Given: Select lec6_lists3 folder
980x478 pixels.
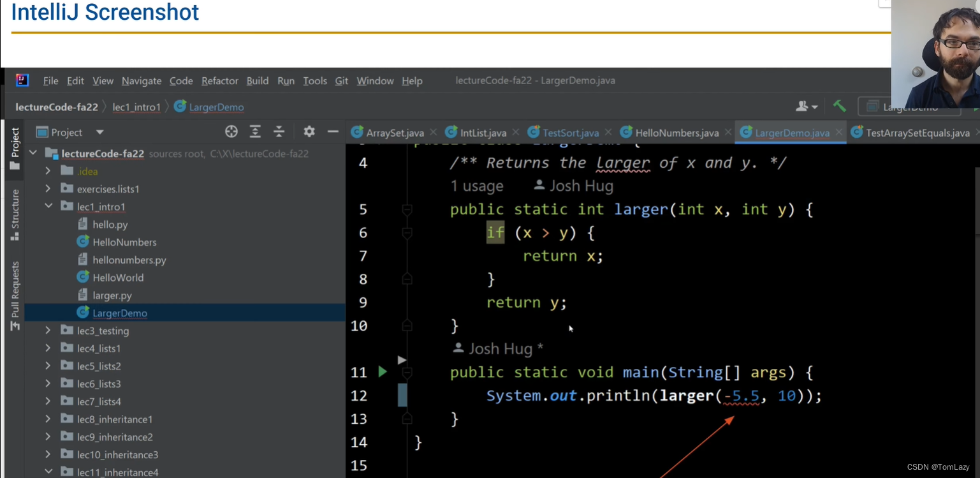Looking at the screenshot, I should coord(91,384).
